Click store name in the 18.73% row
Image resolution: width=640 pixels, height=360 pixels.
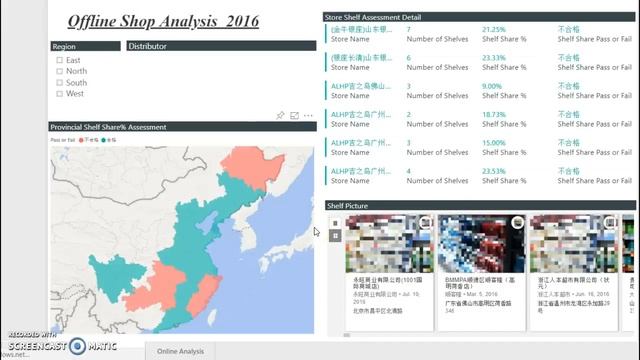[361, 115]
